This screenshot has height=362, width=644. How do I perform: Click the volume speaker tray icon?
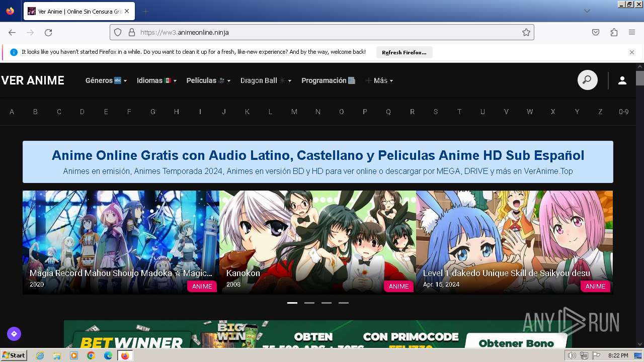[x=572, y=355]
